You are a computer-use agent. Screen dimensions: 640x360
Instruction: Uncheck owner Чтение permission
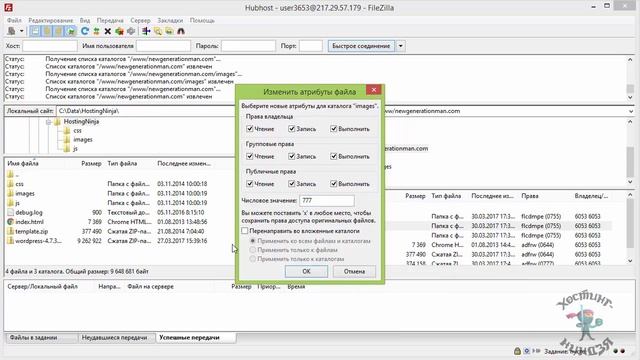pos(250,129)
